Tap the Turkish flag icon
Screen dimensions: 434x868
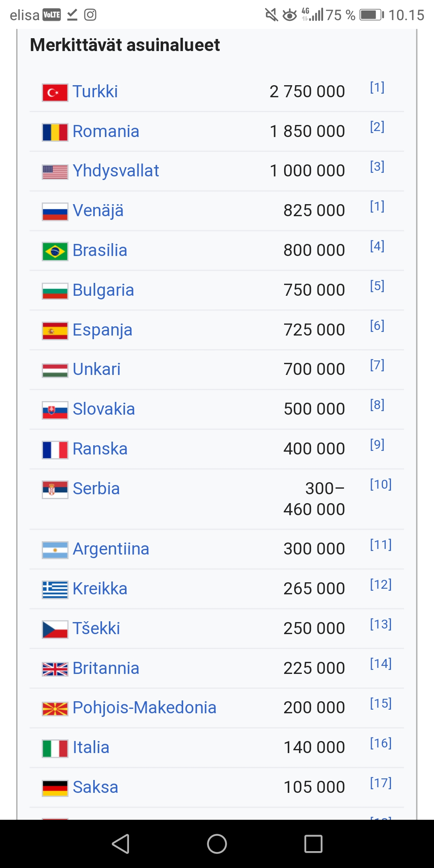[55, 92]
